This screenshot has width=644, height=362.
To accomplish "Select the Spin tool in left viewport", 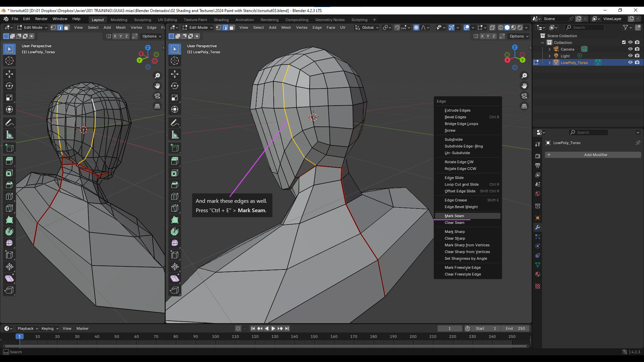I will [9, 232].
